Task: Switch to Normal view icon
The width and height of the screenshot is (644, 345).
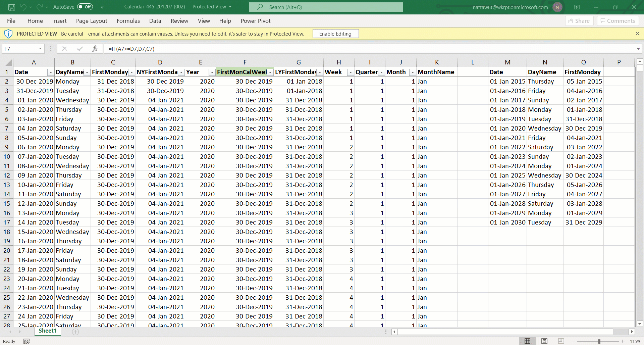Action: [527, 341]
